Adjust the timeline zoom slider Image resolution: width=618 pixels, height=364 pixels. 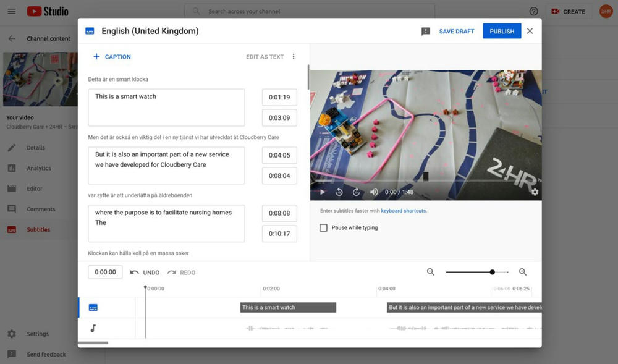click(492, 272)
